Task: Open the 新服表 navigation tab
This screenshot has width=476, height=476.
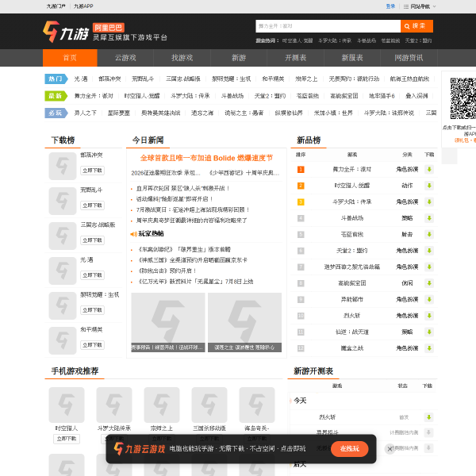Action: [352, 58]
